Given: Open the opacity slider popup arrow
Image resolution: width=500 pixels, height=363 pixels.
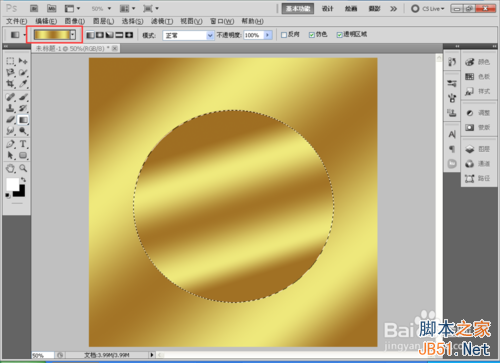Looking at the screenshot, I should [268, 35].
